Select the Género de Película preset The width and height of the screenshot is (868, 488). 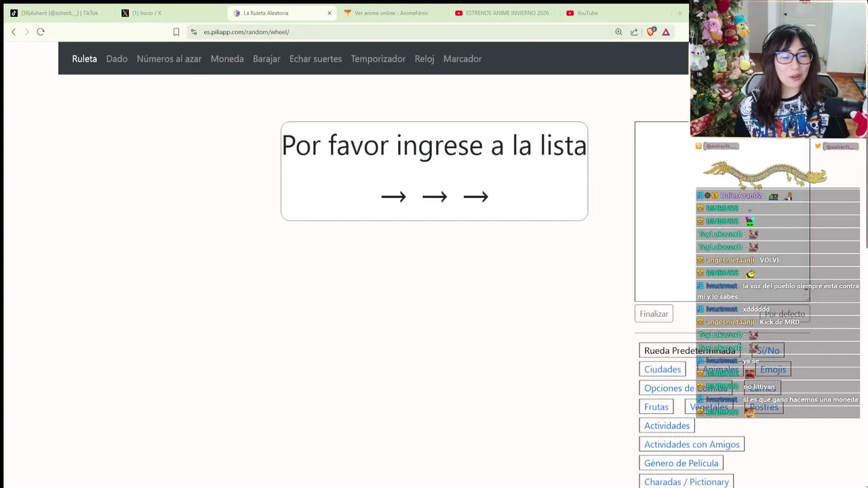(682, 464)
